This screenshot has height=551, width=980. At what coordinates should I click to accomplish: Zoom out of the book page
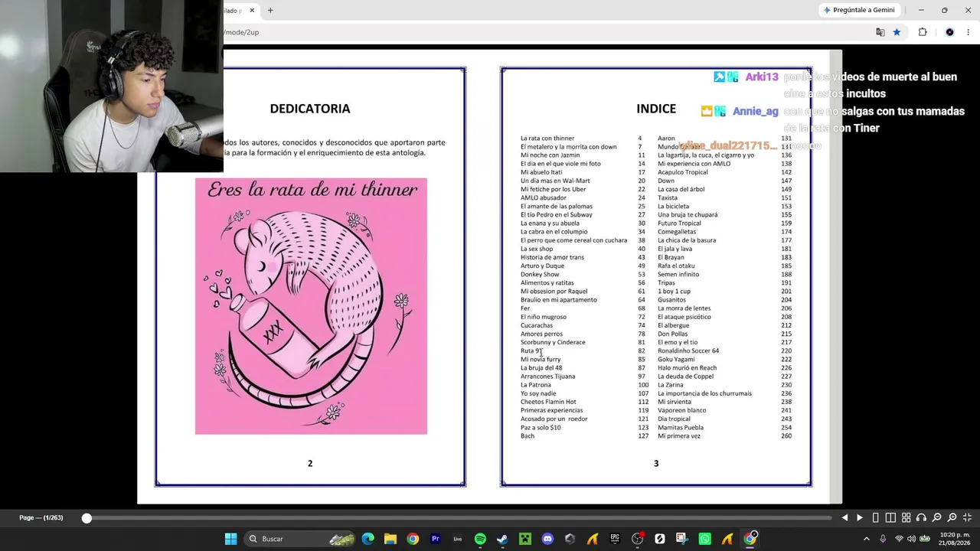[936, 518]
